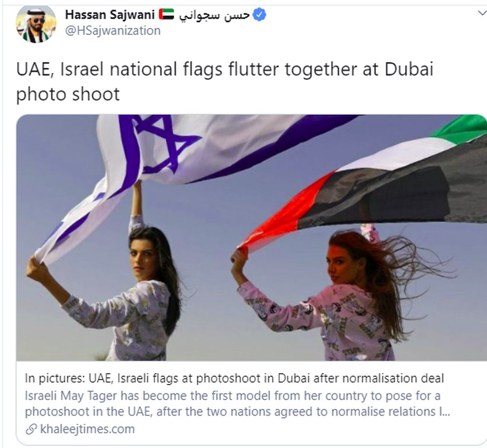This screenshot has width=487, height=448.
Task: Click the chain link icon near khaleejtimes.com
Action: click(31, 429)
